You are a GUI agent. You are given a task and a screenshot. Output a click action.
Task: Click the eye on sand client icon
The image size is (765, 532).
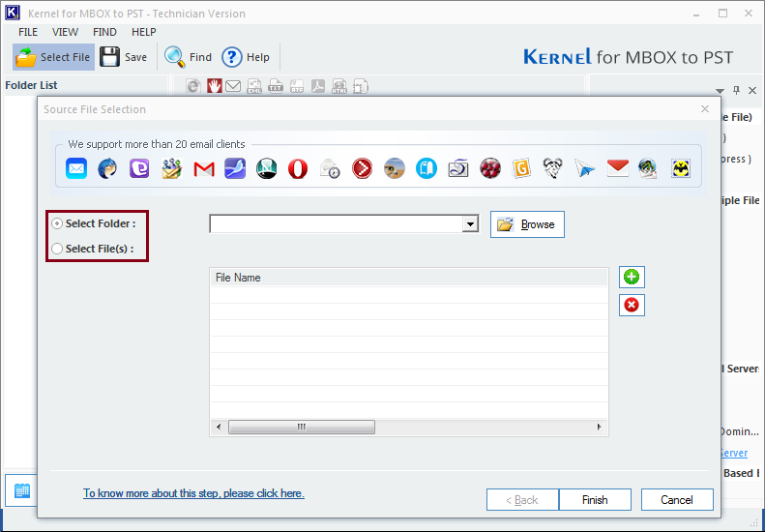click(x=395, y=169)
